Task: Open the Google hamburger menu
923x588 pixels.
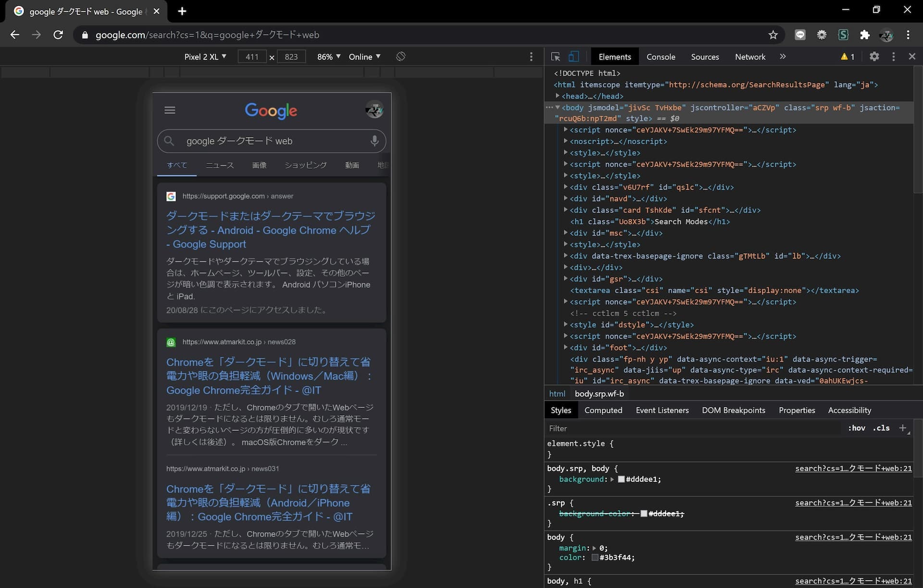Action: coord(170,110)
